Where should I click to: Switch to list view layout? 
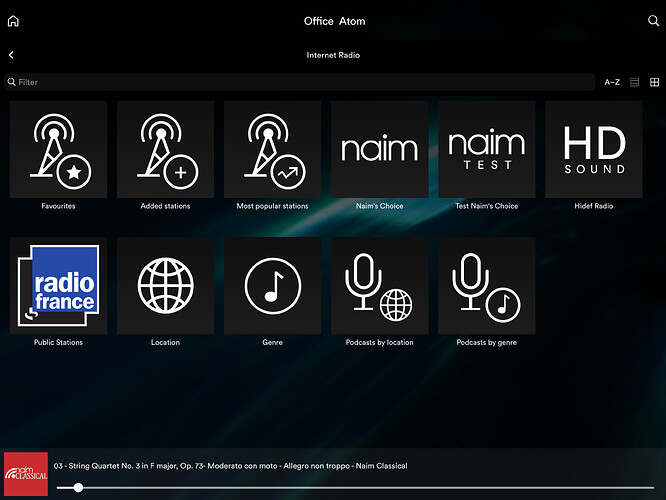click(634, 82)
